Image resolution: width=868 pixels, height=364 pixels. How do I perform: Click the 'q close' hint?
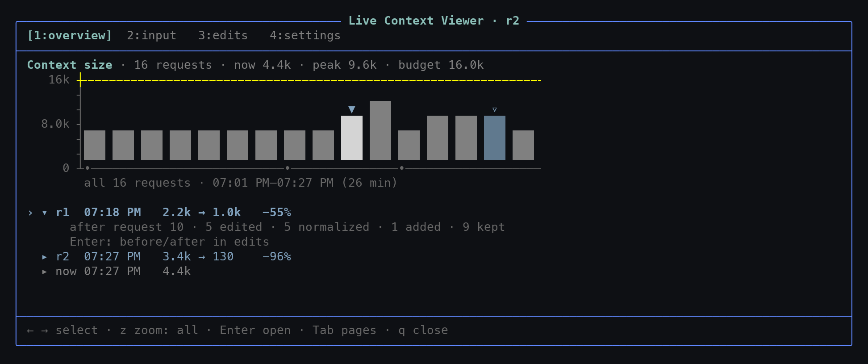(423, 330)
